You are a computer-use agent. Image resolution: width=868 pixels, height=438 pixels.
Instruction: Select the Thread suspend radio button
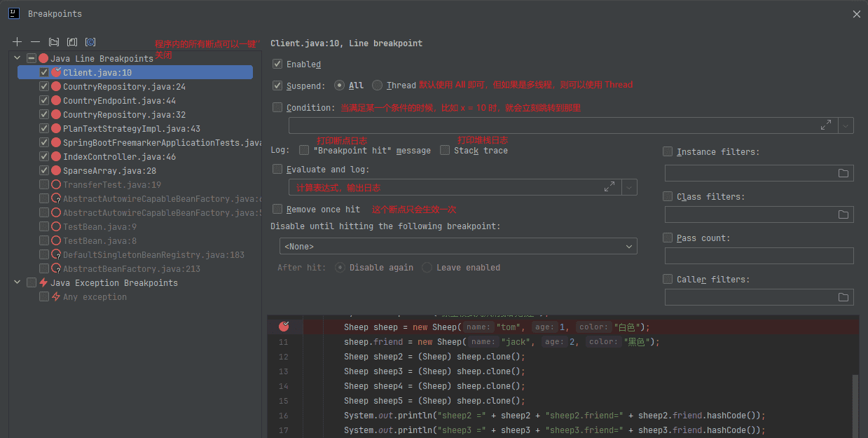tap(378, 85)
